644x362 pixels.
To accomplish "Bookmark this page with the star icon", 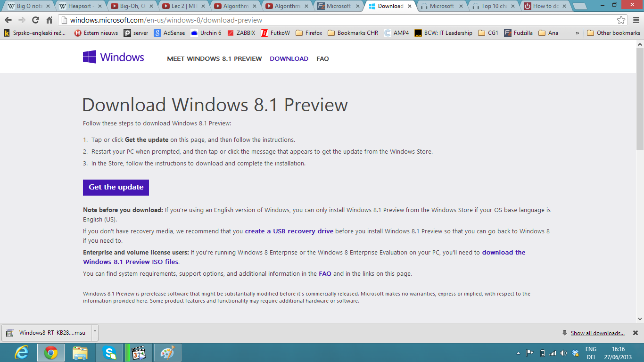I will [621, 20].
